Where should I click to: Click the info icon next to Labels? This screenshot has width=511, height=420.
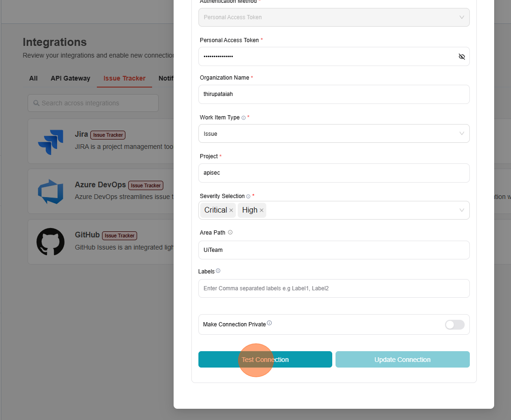tap(218, 271)
